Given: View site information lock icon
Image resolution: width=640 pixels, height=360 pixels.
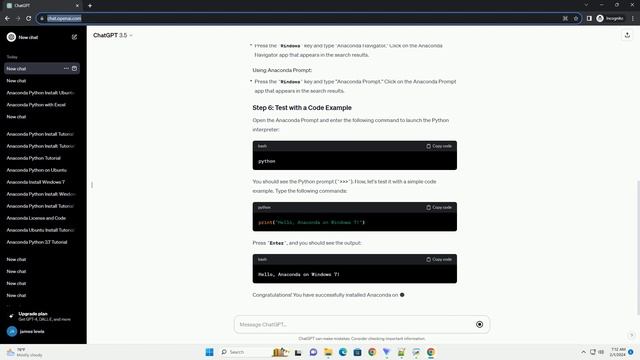Looking at the screenshot, I should tap(42, 18).
